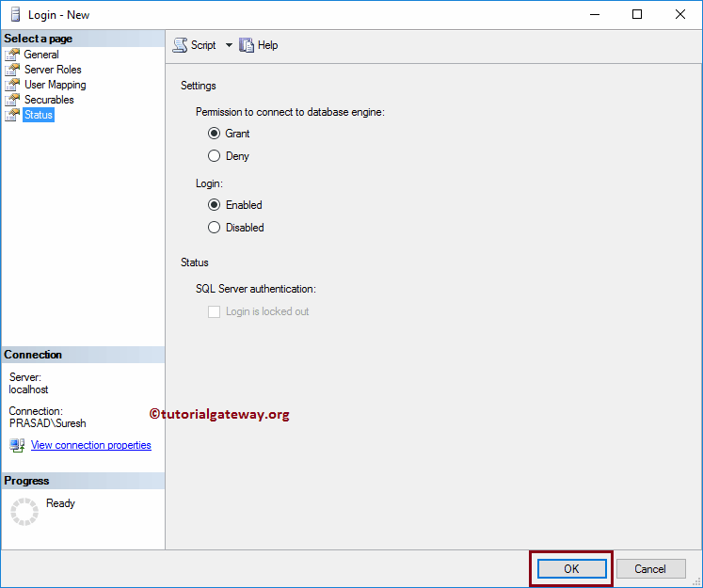Click the Login window title icon
The image size is (703, 588).
16,14
